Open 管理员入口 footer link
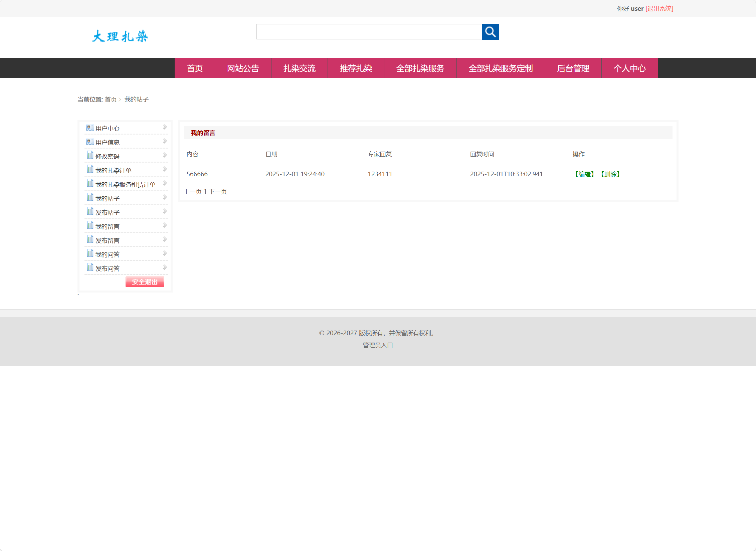The width and height of the screenshot is (756, 551). [x=378, y=345]
